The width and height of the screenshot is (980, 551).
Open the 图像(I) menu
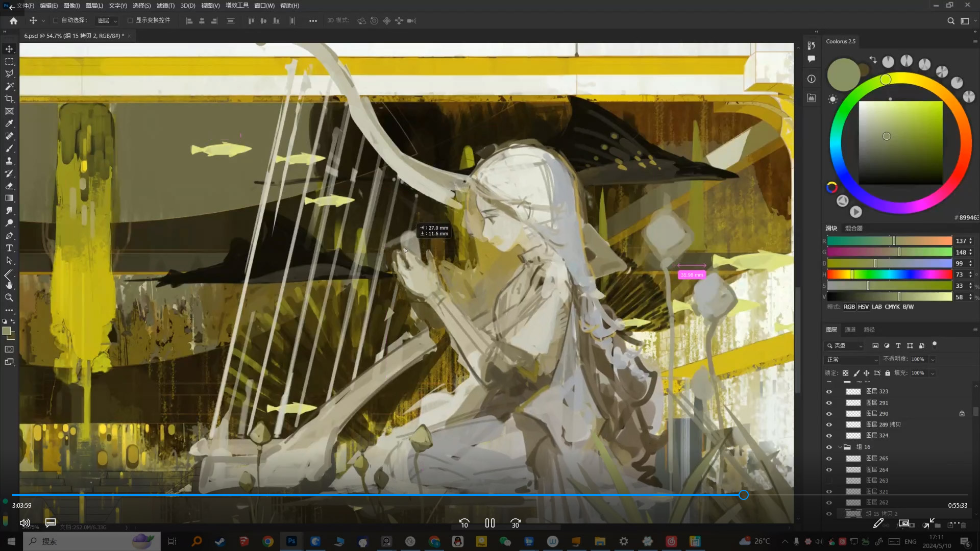(71, 6)
